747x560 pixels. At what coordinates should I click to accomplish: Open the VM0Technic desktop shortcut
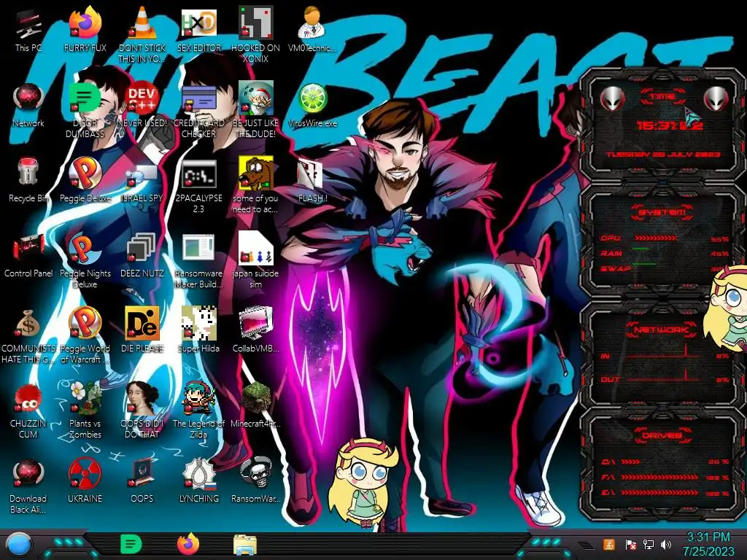311,23
